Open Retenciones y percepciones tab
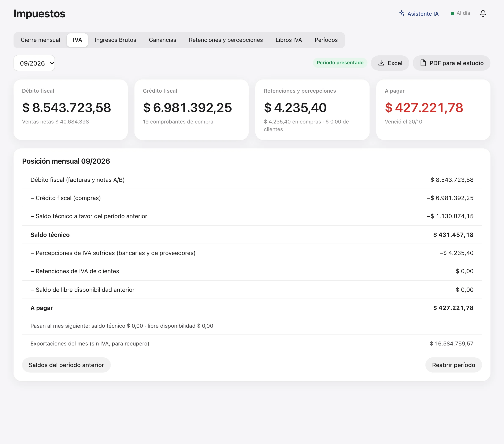The height and width of the screenshot is (444, 504). coord(226,40)
